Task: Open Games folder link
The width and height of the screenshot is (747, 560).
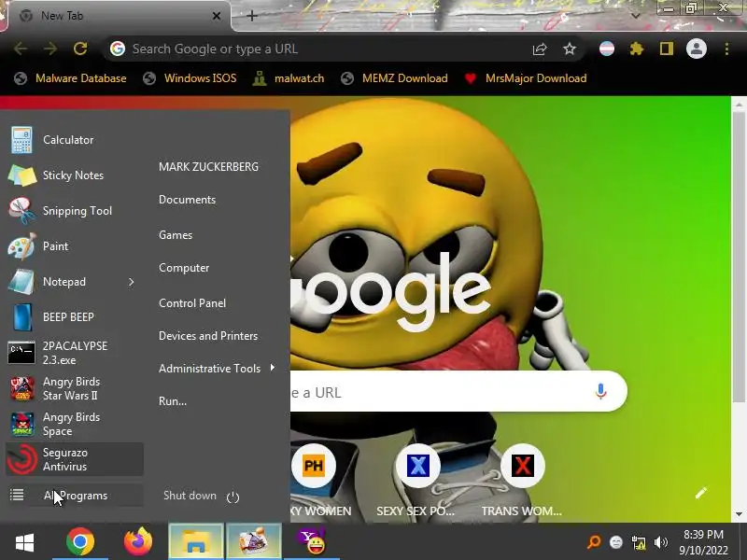Action: (x=176, y=235)
